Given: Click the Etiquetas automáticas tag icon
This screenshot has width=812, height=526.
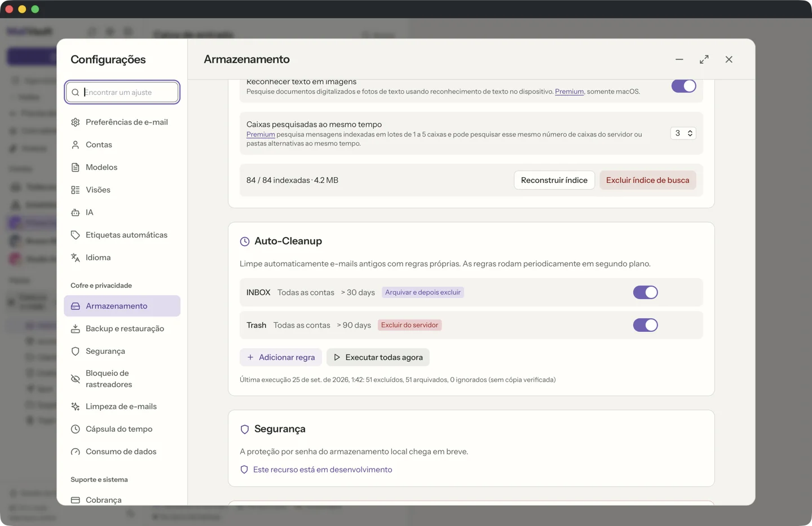Looking at the screenshot, I should (x=76, y=235).
